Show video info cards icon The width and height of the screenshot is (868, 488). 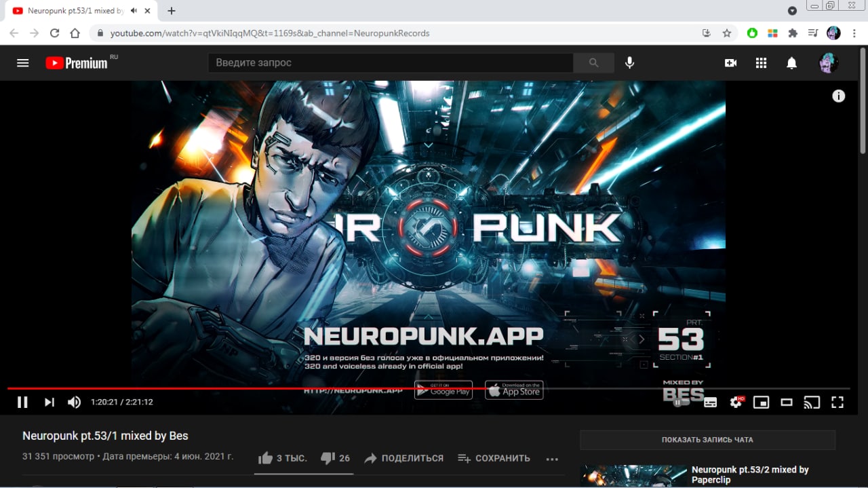[x=839, y=96]
